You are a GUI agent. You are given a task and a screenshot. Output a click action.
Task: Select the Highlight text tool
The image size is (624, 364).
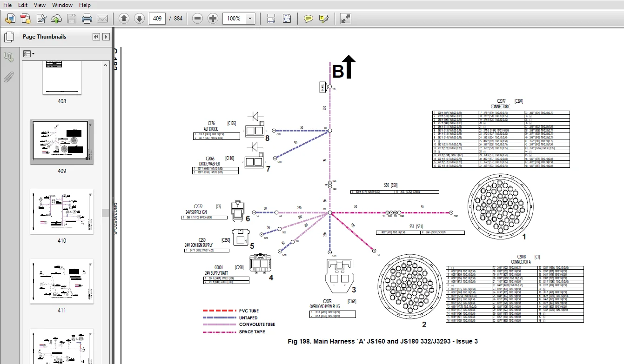click(323, 19)
